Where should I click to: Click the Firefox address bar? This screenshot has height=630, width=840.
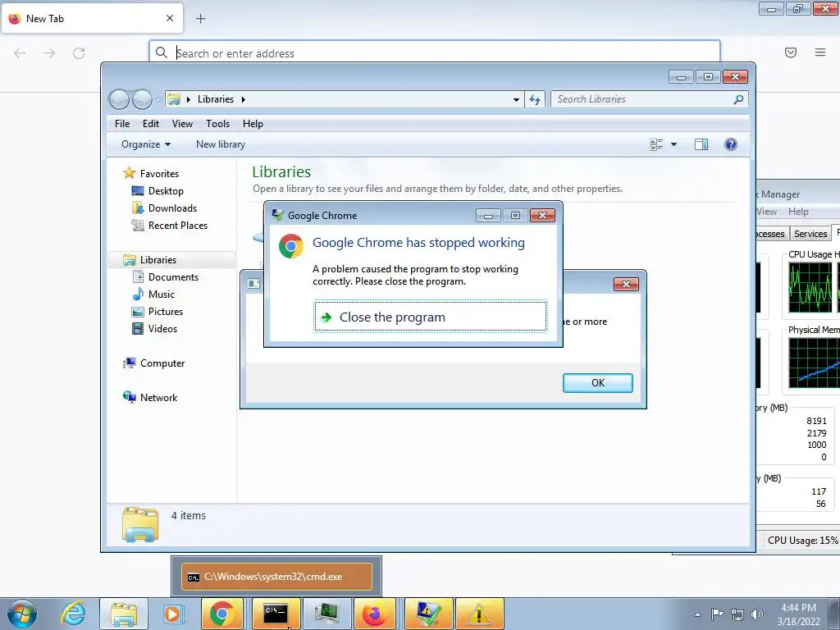(x=435, y=52)
